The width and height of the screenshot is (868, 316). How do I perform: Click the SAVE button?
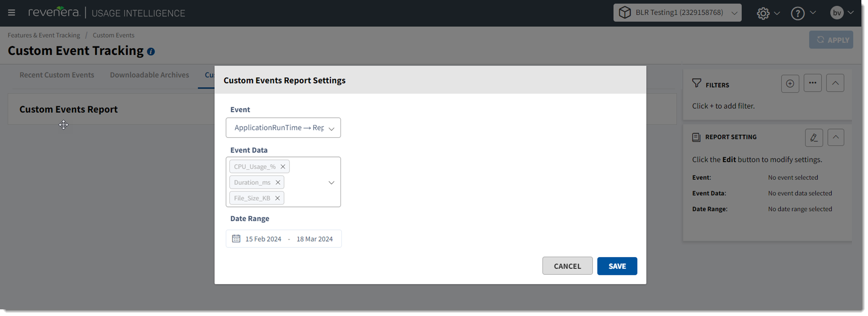[x=617, y=266]
